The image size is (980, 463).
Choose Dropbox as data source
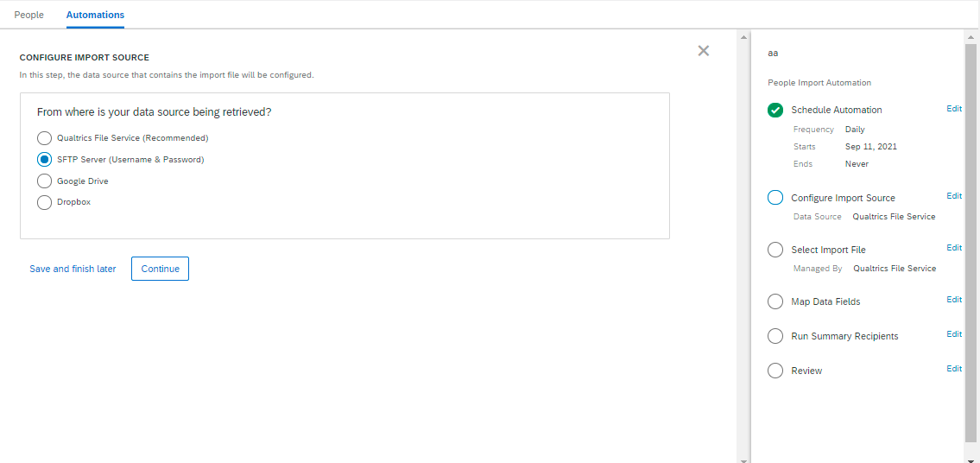(x=44, y=203)
